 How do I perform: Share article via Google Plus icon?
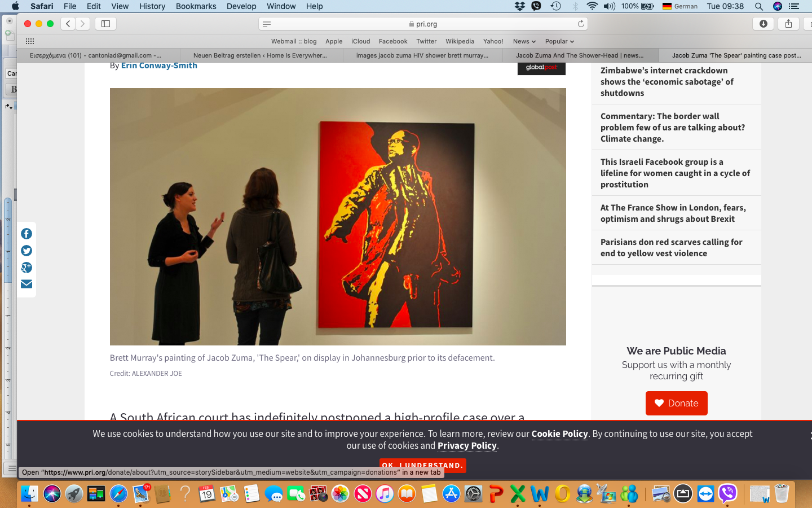[x=27, y=268]
